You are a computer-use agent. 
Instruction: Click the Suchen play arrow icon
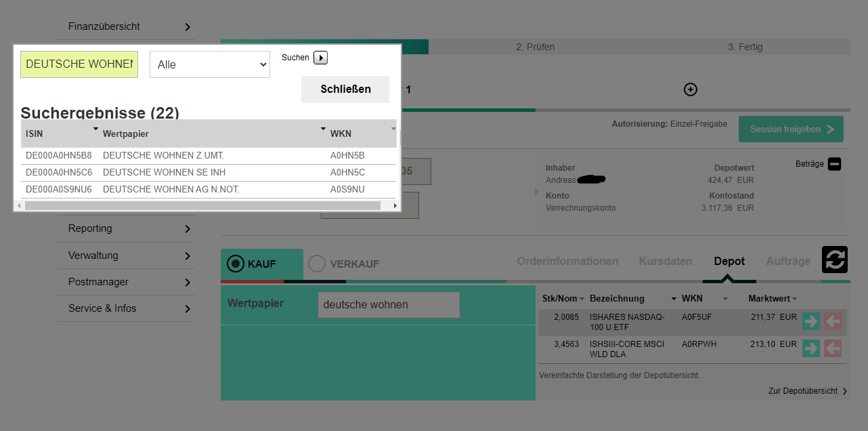pyautogui.click(x=320, y=58)
